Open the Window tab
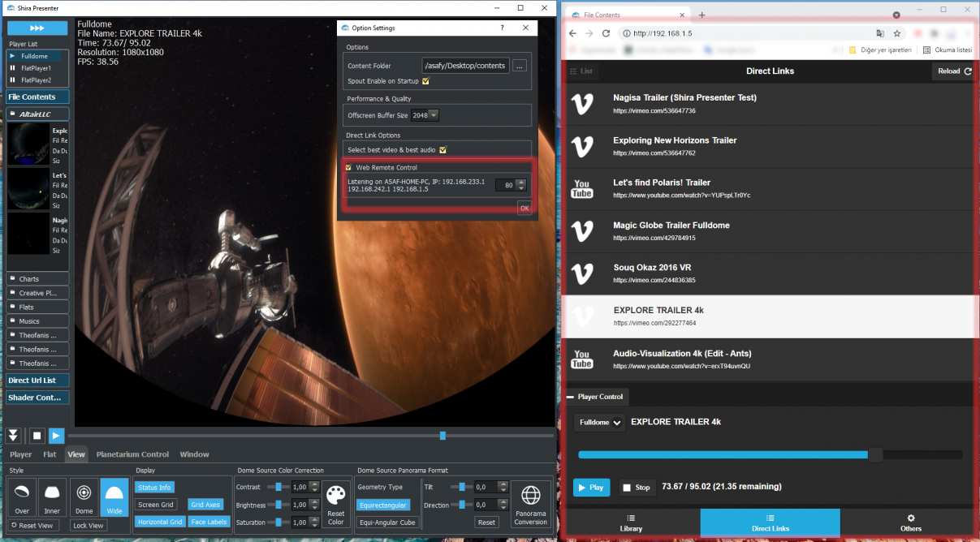 194,454
